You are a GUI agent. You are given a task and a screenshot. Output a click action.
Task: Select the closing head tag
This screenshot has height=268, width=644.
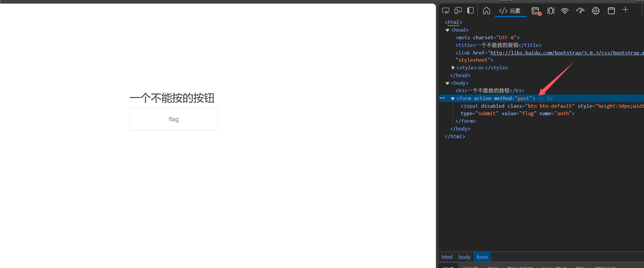[x=460, y=75]
